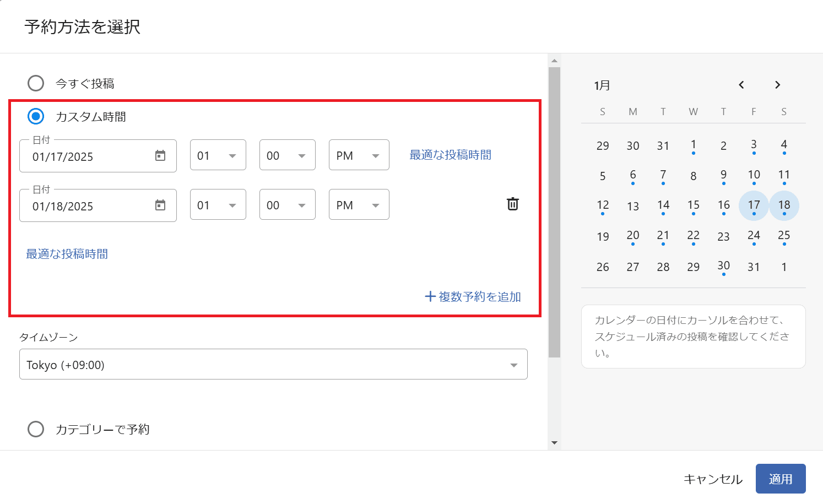Click 最適な投稿時間 link below second date row
This screenshot has width=823, height=504.
tap(67, 254)
